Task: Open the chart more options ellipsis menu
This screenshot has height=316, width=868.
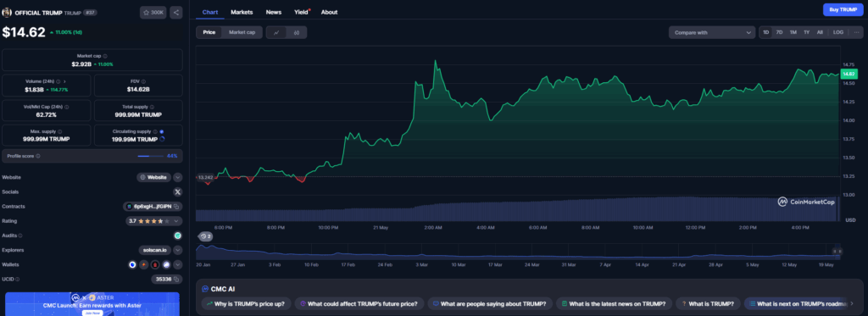Action: (856, 32)
